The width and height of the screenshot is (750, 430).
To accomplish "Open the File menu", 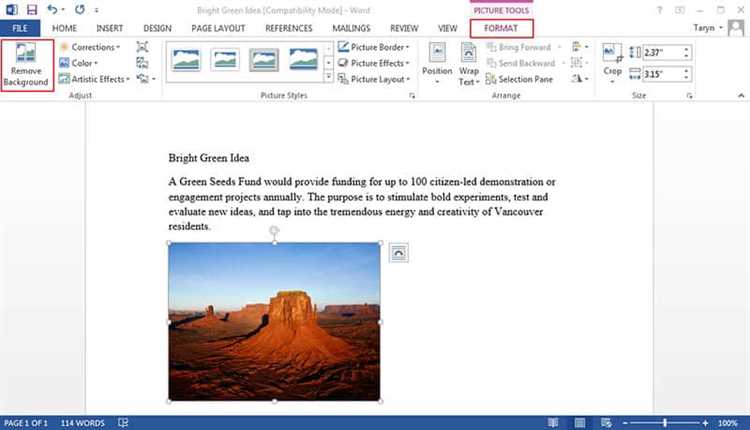I will coord(19,28).
